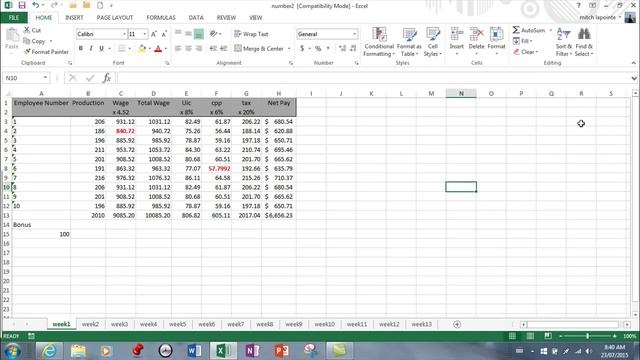Switch to the PAGE LAYOUT tab
The image size is (640, 360).
[115, 18]
